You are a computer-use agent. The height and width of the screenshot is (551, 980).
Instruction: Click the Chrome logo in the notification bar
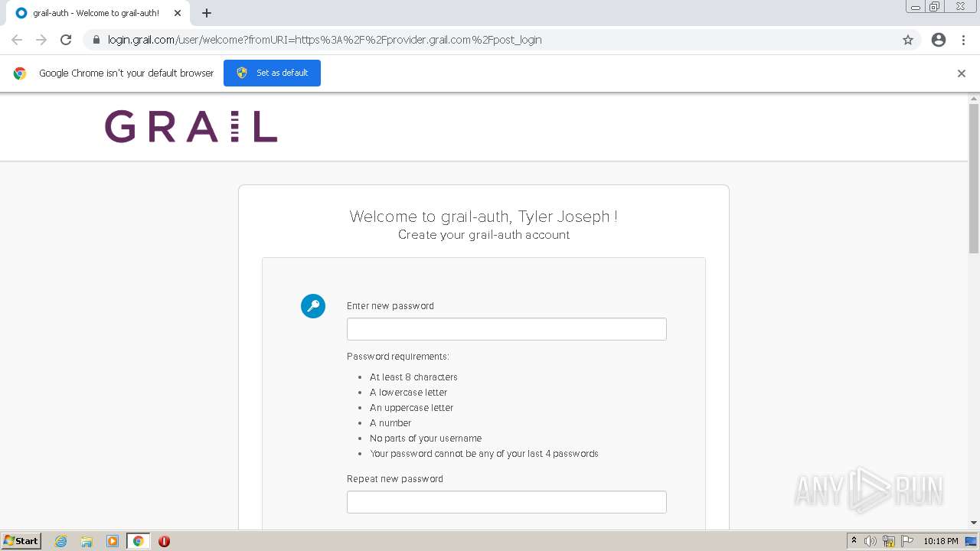[20, 73]
